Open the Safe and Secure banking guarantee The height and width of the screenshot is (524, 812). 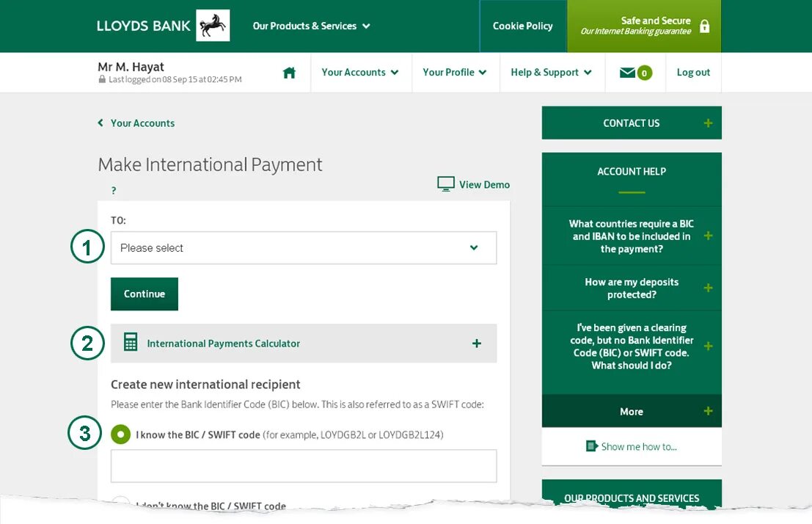point(644,26)
